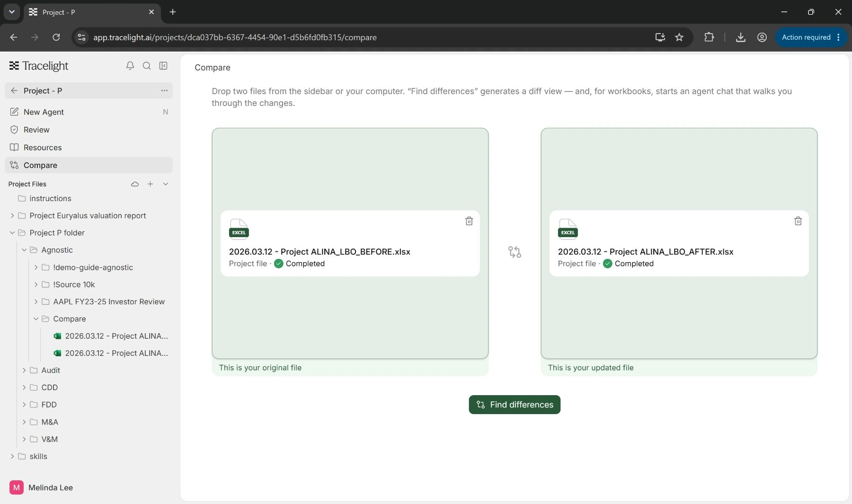
Task: Select Compare in sidebar navigation
Action: pyautogui.click(x=89, y=165)
